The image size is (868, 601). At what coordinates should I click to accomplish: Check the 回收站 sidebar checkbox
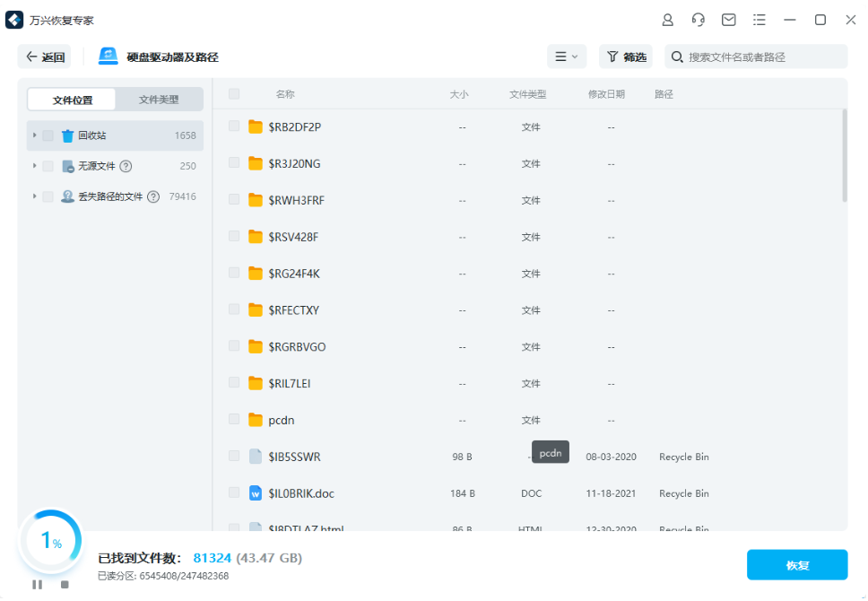click(x=48, y=135)
